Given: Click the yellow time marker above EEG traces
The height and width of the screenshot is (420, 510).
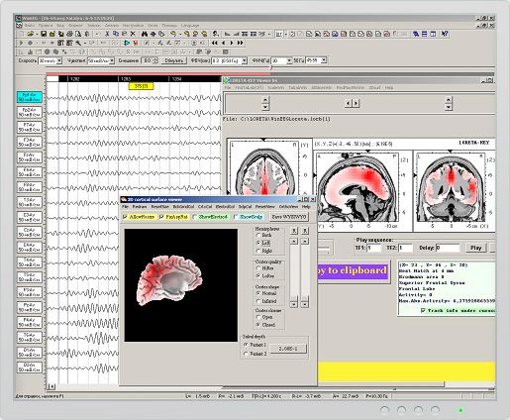Looking at the screenshot, I should 141,86.
